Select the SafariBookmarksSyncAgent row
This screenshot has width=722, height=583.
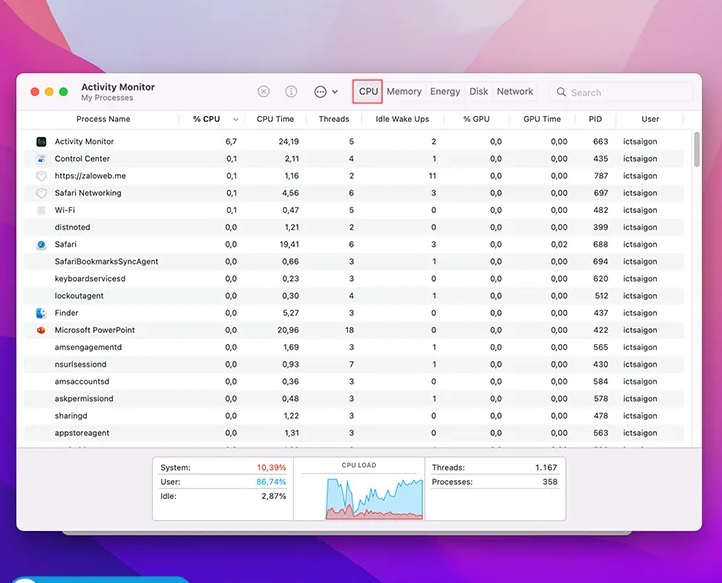pos(354,262)
